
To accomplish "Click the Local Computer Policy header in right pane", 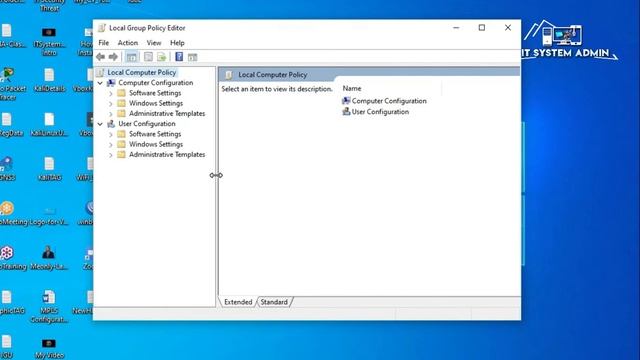I will (x=273, y=75).
